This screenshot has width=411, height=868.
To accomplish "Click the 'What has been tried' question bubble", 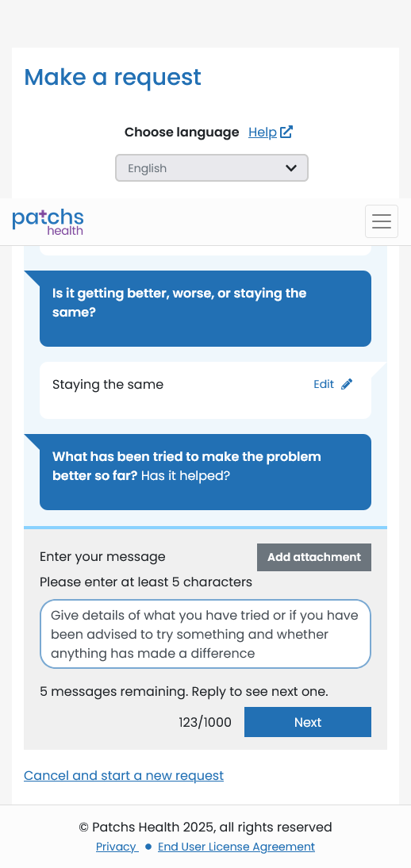I will 205,471.
